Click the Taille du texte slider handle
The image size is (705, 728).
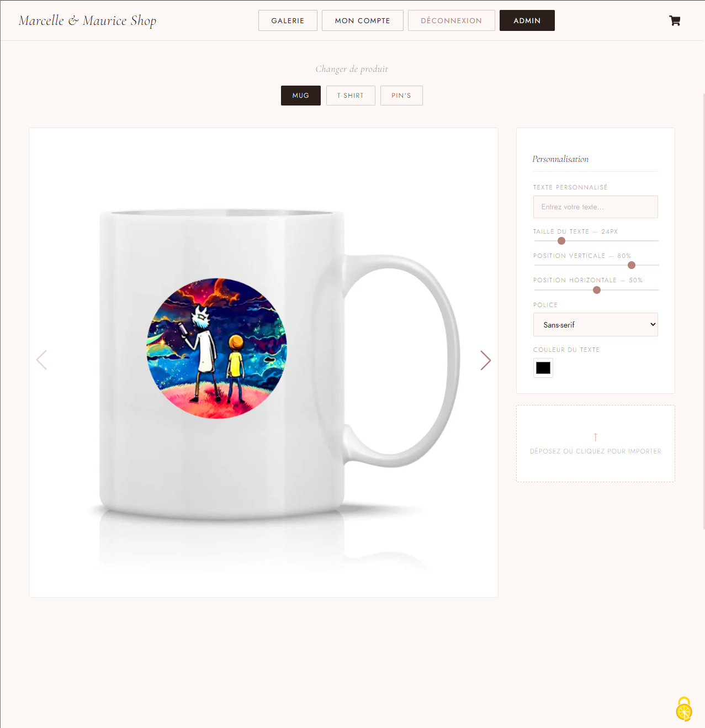click(x=561, y=241)
